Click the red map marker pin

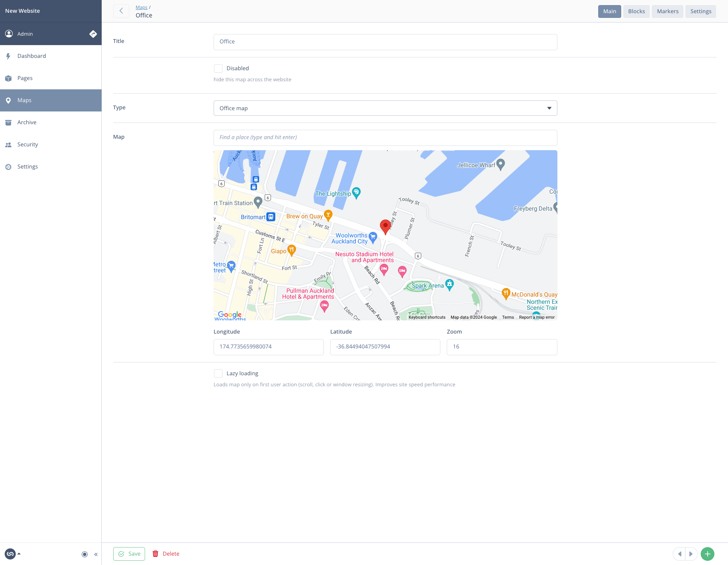pos(385,227)
